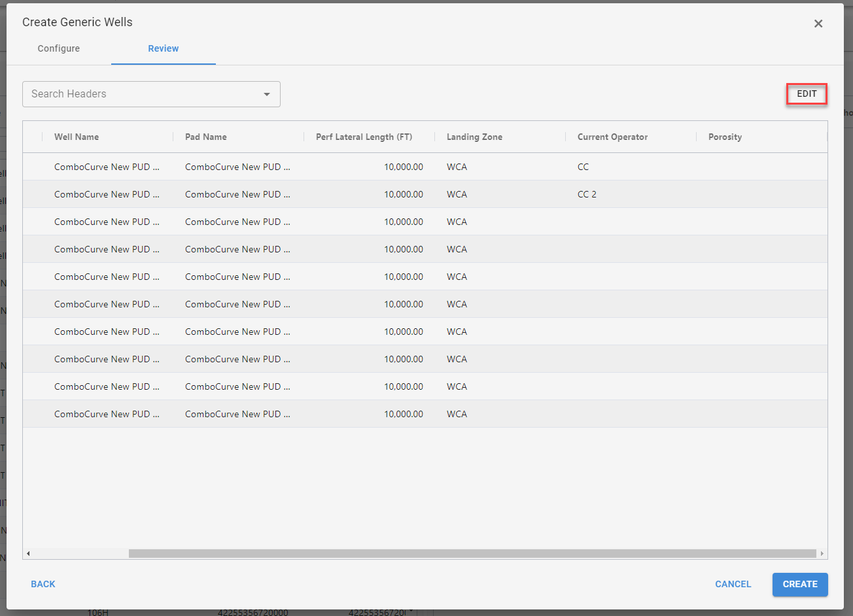Click the Current Operator column header
The width and height of the screenshot is (853, 616).
coord(612,137)
